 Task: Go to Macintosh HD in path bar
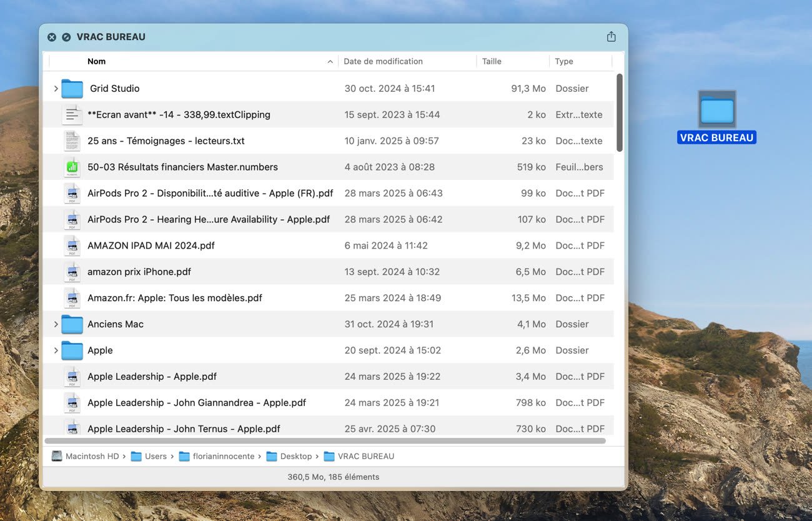92,457
